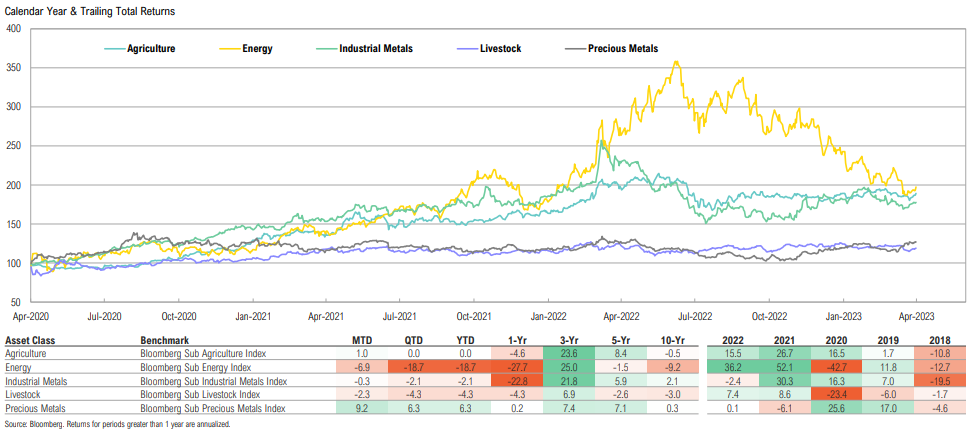Hide the Industrial Metals legend series

(375, 48)
